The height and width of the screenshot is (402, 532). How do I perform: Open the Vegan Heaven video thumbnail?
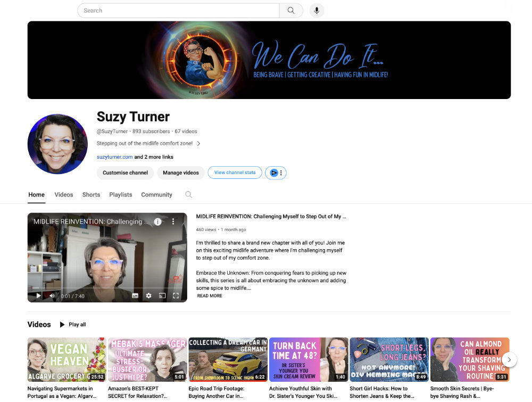click(x=67, y=359)
